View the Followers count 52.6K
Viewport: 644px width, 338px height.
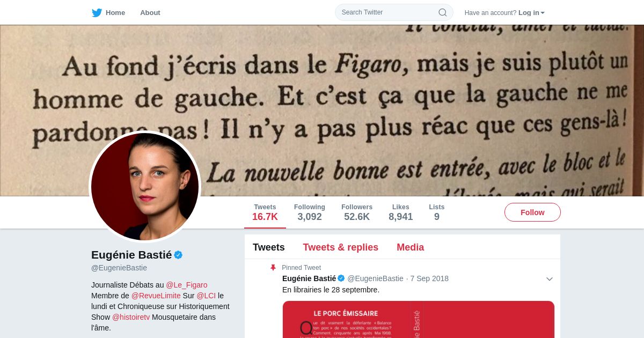tap(357, 212)
